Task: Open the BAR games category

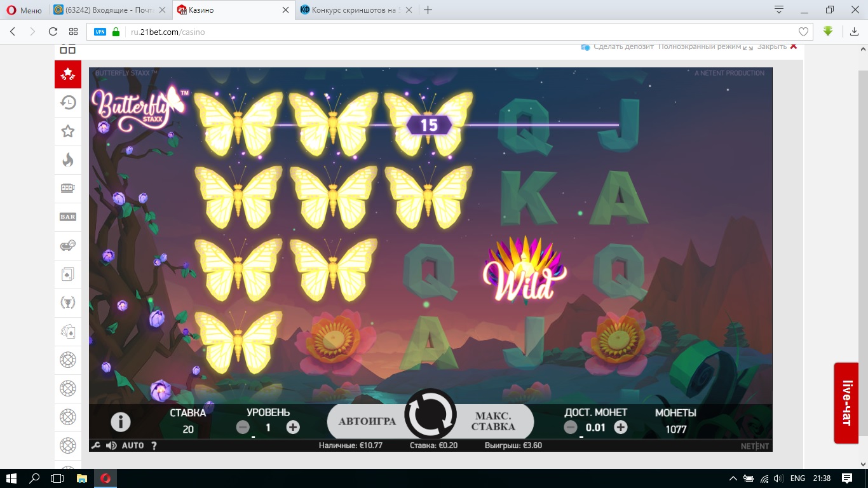Action: point(68,217)
